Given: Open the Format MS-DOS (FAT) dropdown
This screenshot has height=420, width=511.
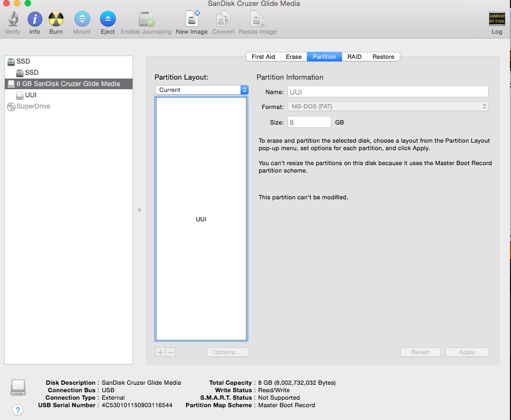Looking at the screenshot, I should pyautogui.click(x=388, y=106).
